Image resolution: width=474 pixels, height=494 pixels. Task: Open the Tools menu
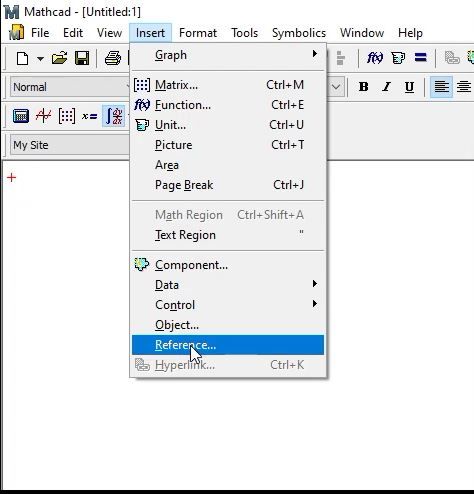[245, 33]
